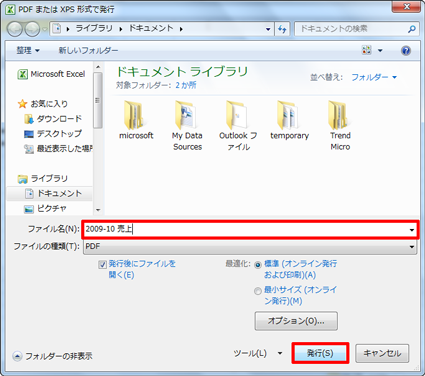Screen dimensions: 425x376
Task: Click the キャンセル button
Action: [382, 353]
